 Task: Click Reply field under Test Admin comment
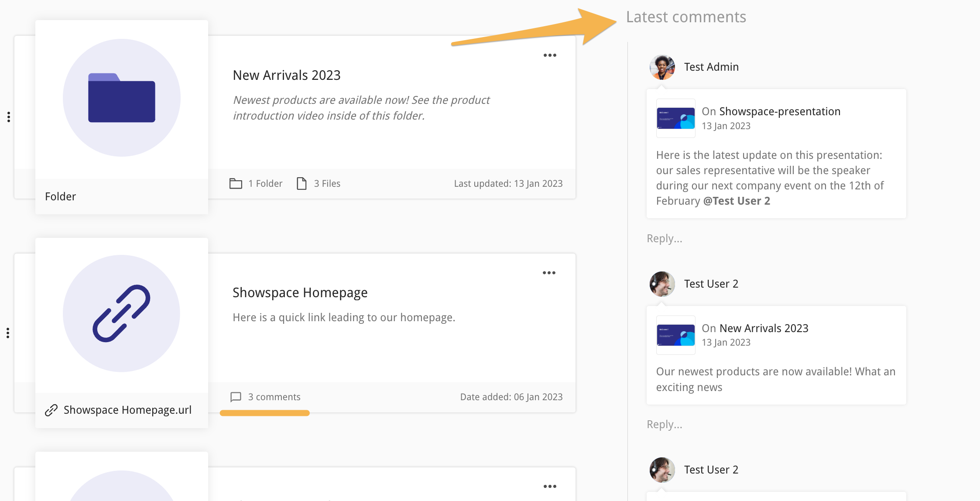click(x=664, y=239)
